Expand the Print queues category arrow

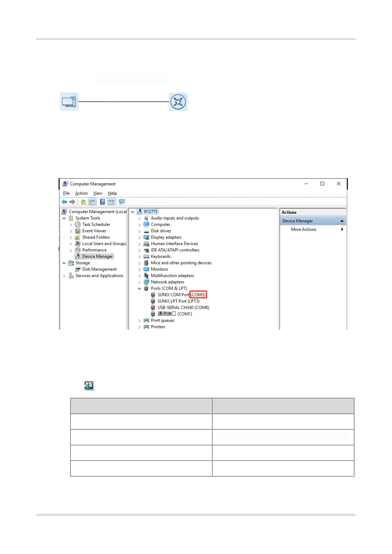[140, 320]
